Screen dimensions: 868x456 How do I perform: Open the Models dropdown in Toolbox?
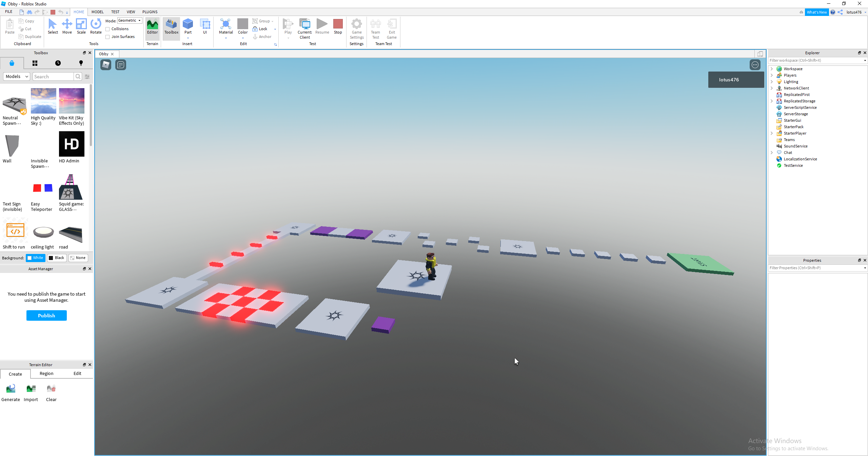pos(16,76)
